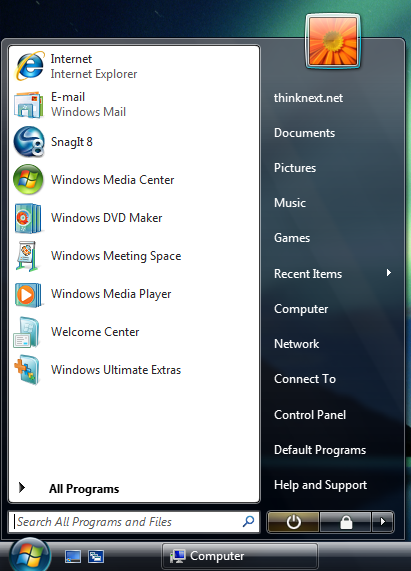Screen dimensions: 411x571
Task: Click the Windows DVD Maker icon
Action: tap(28, 218)
